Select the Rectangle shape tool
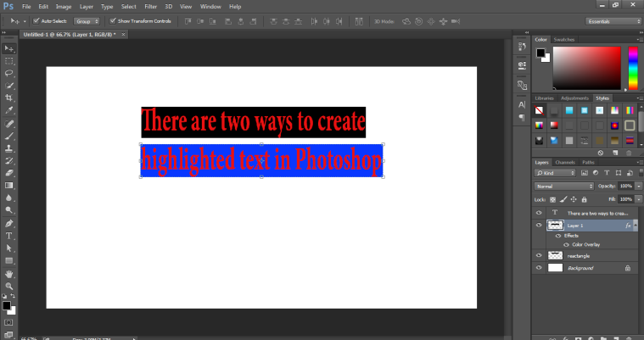Image resolution: width=644 pixels, height=340 pixels. pyautogui.click(x=9, y=261)
